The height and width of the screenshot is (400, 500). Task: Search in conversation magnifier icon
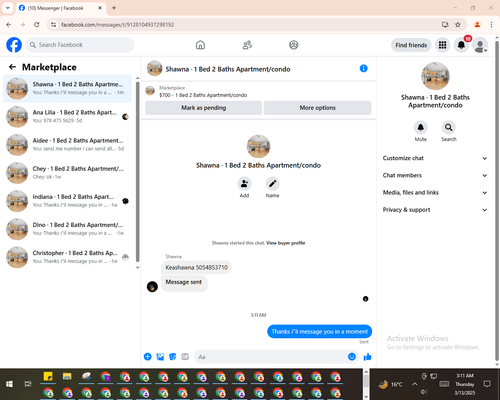tap(449, 127)
